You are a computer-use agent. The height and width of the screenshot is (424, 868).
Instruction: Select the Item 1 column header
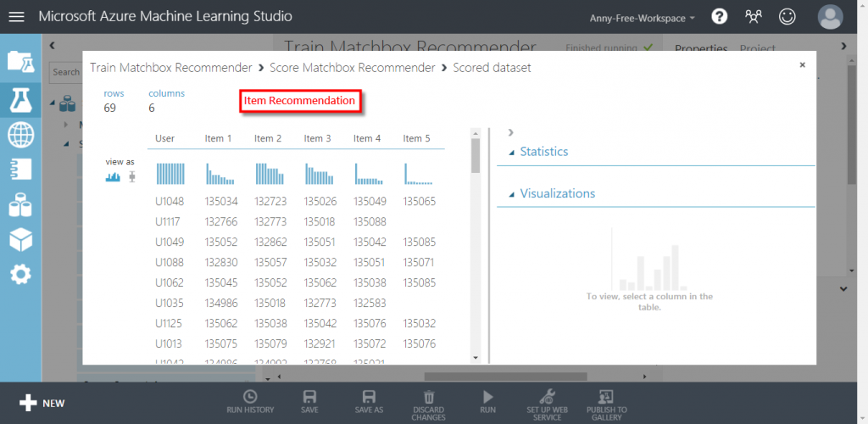218,138
